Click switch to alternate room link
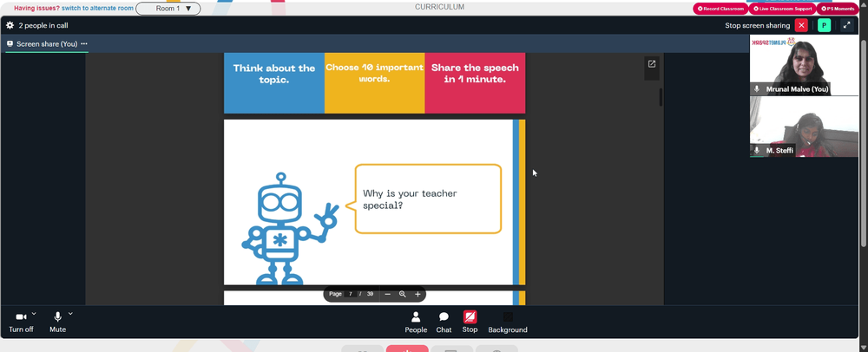868x352 pixels. point(97,9)
